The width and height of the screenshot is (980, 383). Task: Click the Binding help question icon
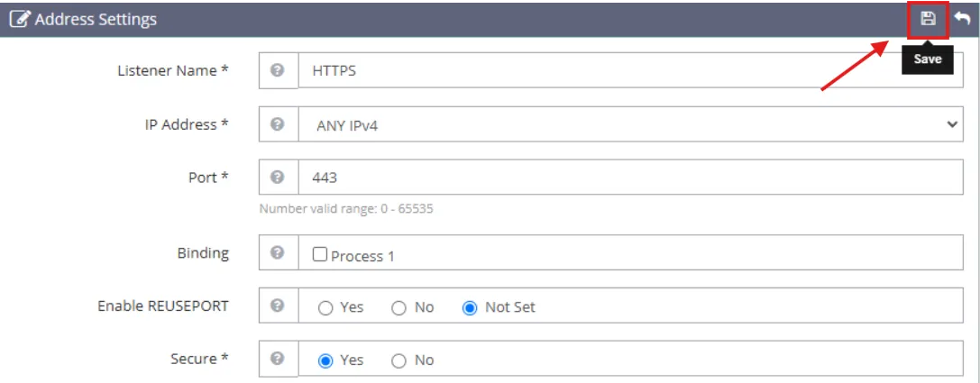pyautogui.click(x=278, y=252)
